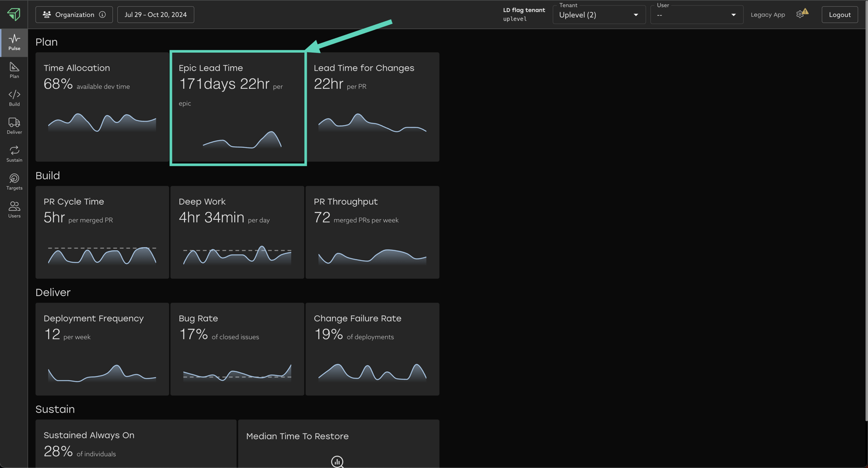Open the Legacy App link
Image resolution: width=868 pixels, height=468 pixels.
pos(767,14)
